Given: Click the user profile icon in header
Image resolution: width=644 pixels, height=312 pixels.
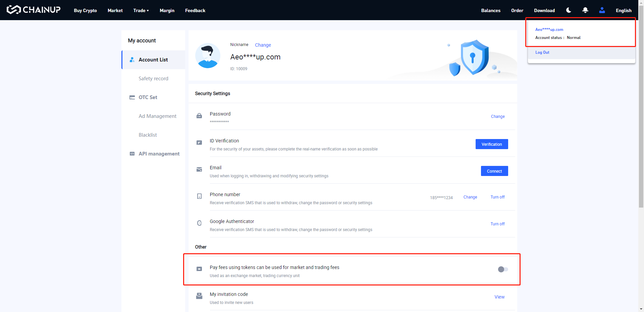Looking at the screenshot, I should 602,10.
